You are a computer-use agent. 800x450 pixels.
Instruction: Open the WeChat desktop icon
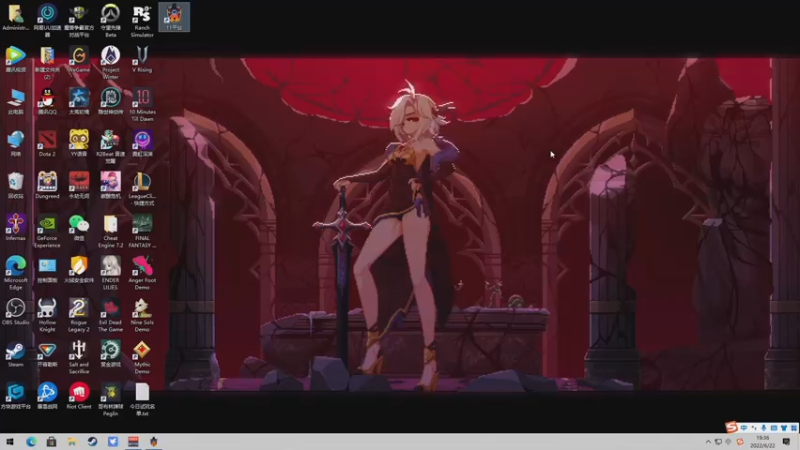point(79,228)
